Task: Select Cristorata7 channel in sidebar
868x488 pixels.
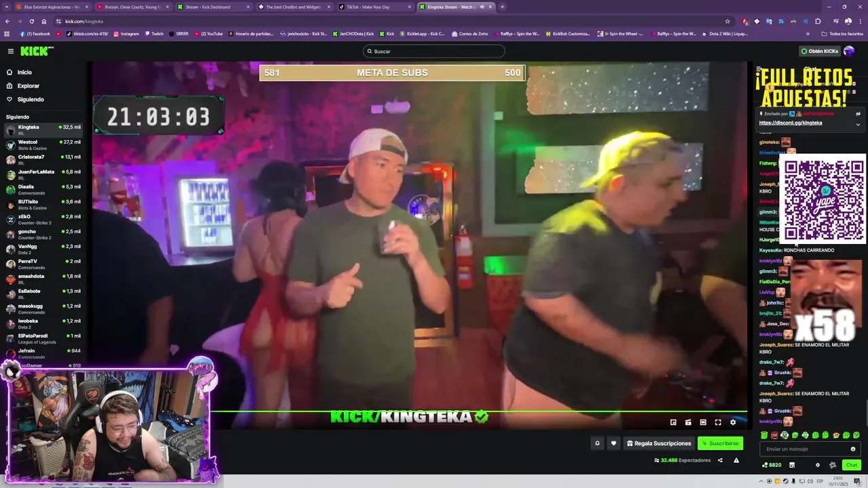Action: pos(43,159)
